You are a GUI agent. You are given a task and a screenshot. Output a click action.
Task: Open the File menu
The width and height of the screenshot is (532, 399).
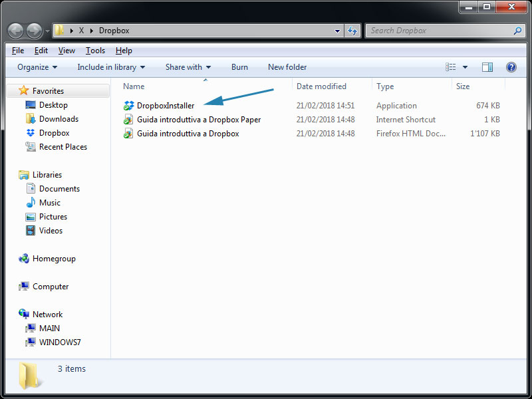[x=18, y=51]
